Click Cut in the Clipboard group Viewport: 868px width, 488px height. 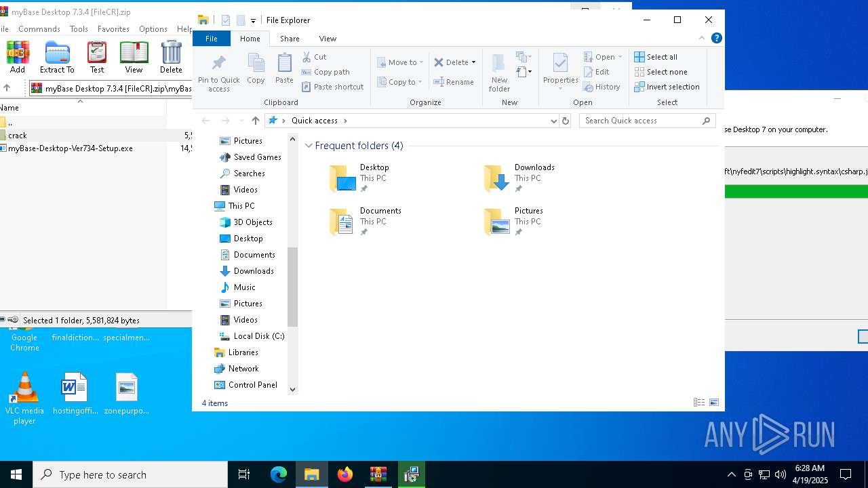pos(314,57)
